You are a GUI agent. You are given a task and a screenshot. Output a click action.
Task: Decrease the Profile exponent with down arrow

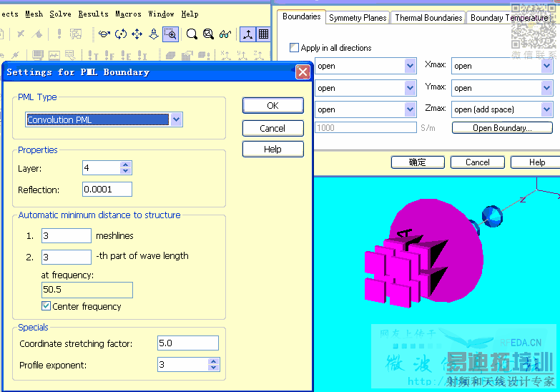coord(214,368)
